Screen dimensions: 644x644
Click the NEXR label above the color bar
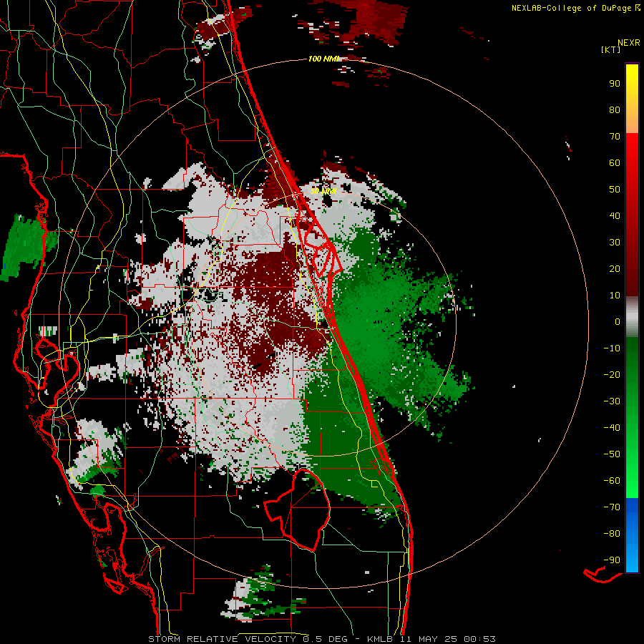click(x=629, y=43)
